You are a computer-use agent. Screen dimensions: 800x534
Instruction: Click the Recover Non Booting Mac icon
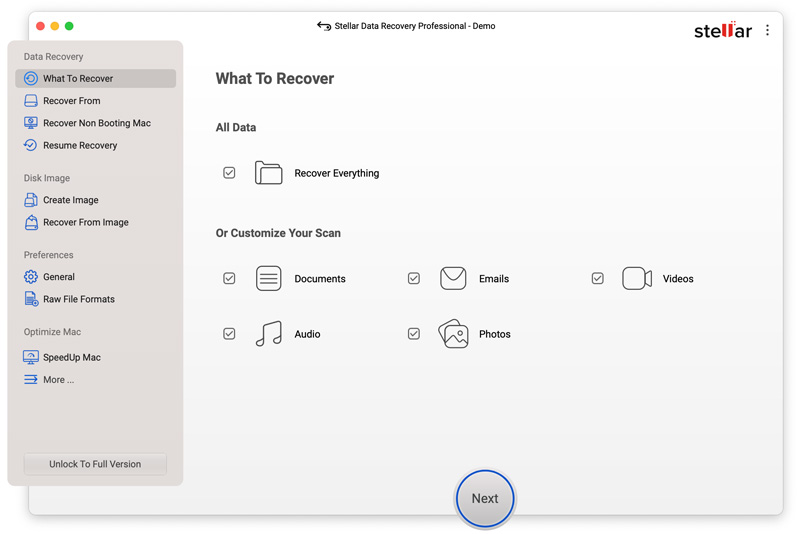point(31,123)
